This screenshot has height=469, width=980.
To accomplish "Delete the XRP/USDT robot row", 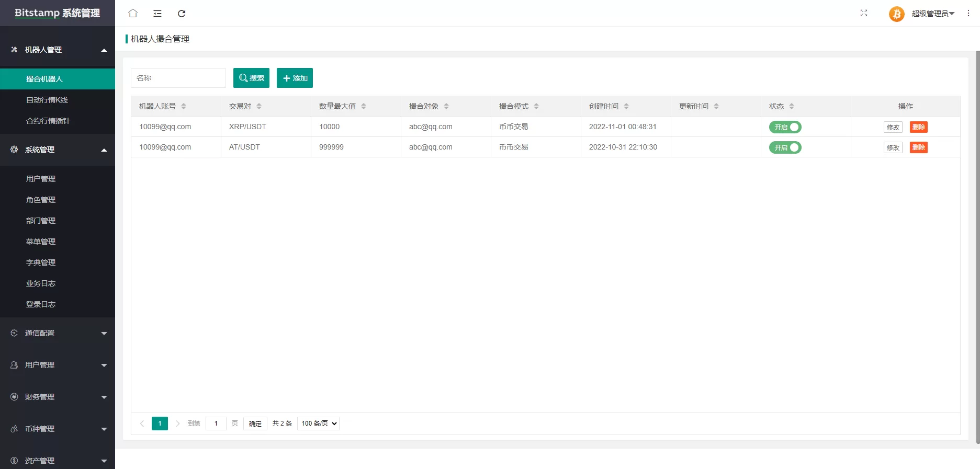I will click(918, 127).
